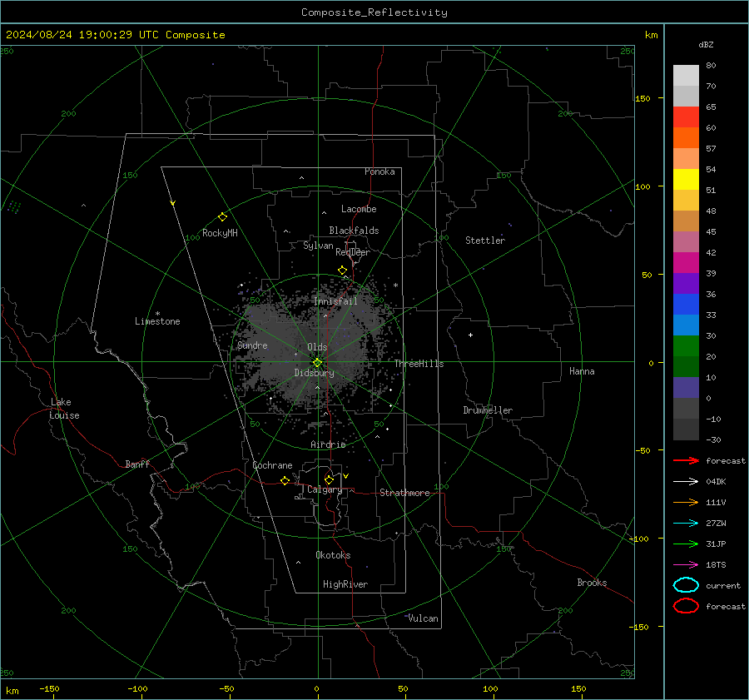This screenshot has height=700, width=749.
Task: Click the Ponoka city label
Action: (379, 171)
